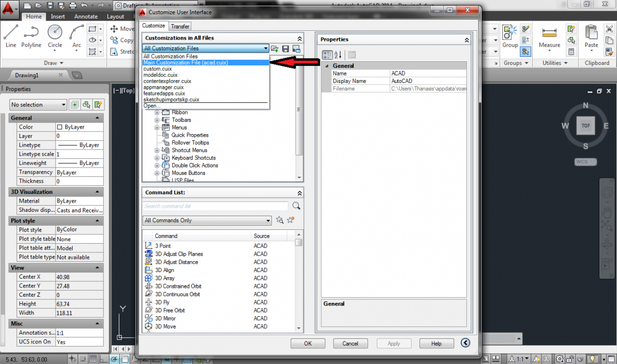Click the TOP face of the ViewCube
Image resolution: width=617 pixels, height=364 pixels.
pyautogui.click(x=586, y=125)
